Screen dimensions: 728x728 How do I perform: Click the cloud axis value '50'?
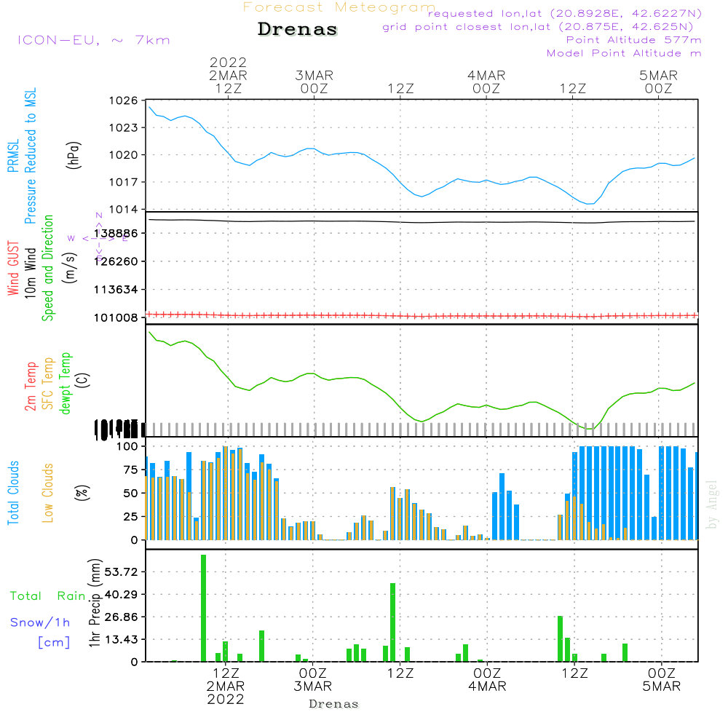[130, 493]
